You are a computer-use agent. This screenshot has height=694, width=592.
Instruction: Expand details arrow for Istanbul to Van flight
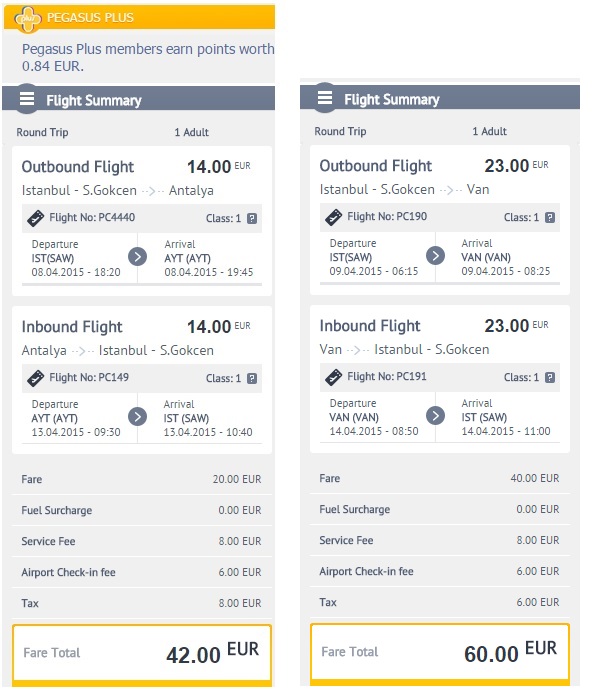[x=435, y=256]
